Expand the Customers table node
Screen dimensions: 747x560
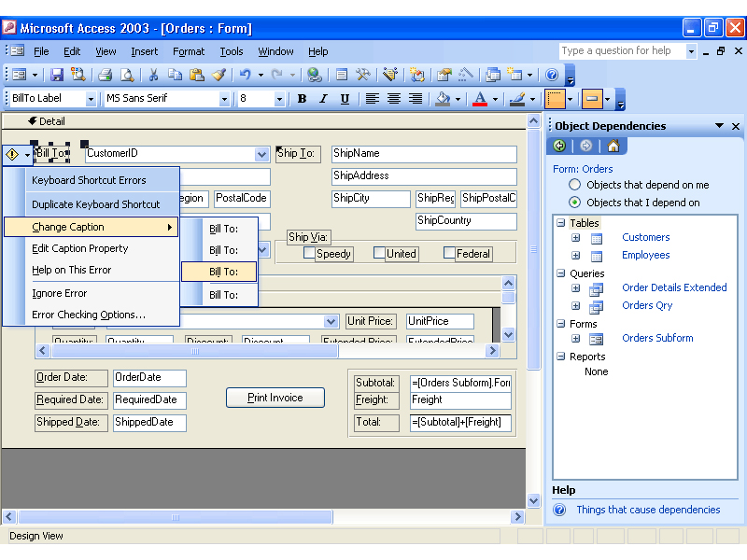[x=576, y=238]
